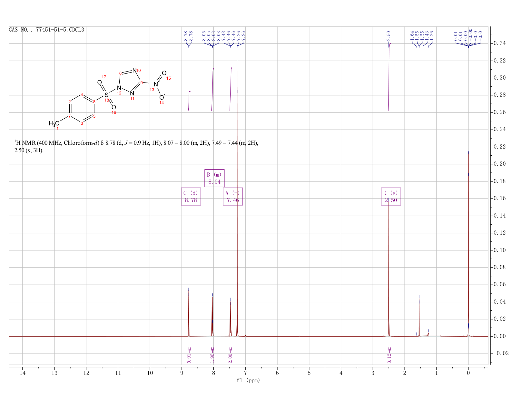Click y-axis tick label -0.02
Screen dimensions: 532x411
click(x=501, y=354)
